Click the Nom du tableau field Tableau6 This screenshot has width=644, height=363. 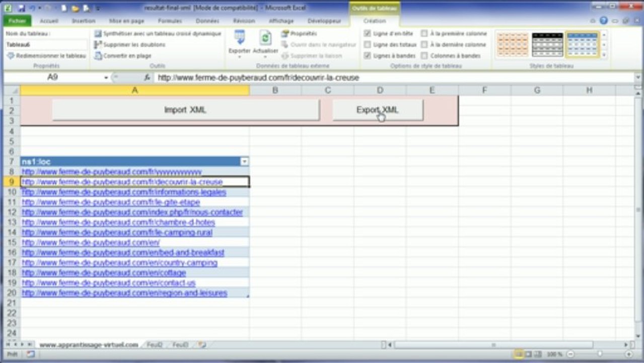46,44
